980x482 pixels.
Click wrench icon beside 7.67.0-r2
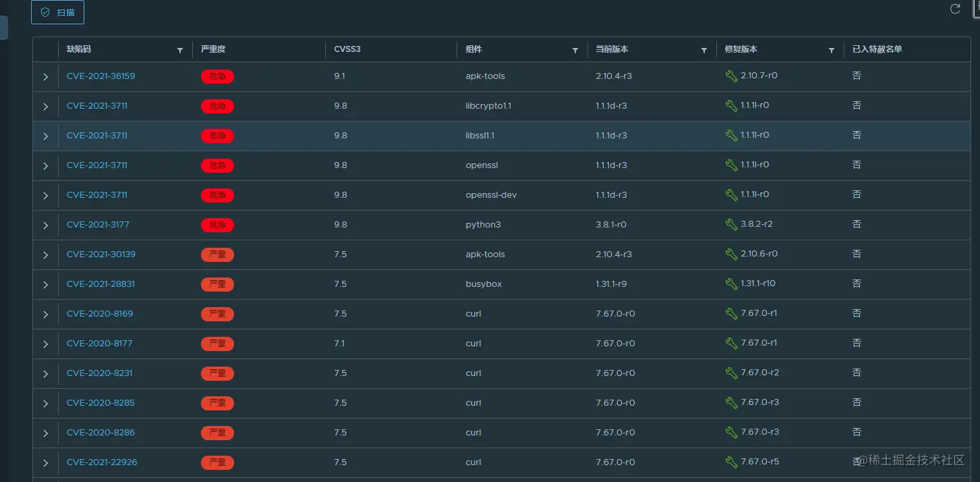(x=731, y=373)
